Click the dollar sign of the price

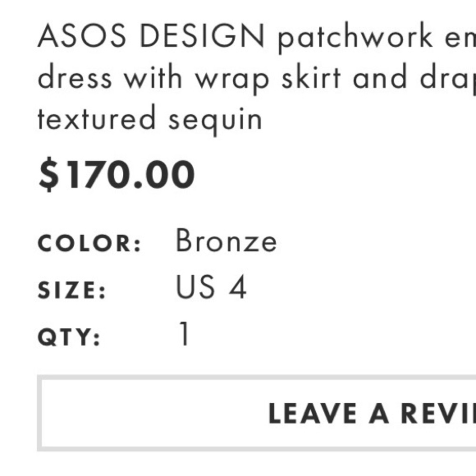click(x=49, y=174)
